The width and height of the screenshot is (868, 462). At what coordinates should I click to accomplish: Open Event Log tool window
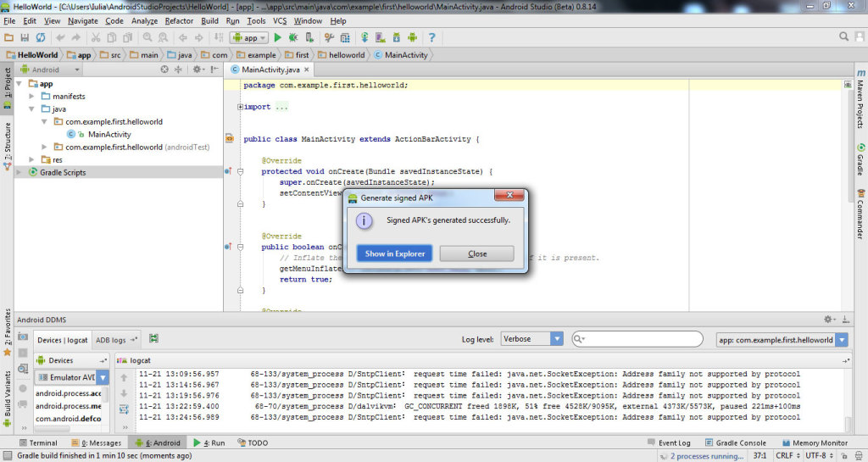pyautogui.click(x=669, y=443)
